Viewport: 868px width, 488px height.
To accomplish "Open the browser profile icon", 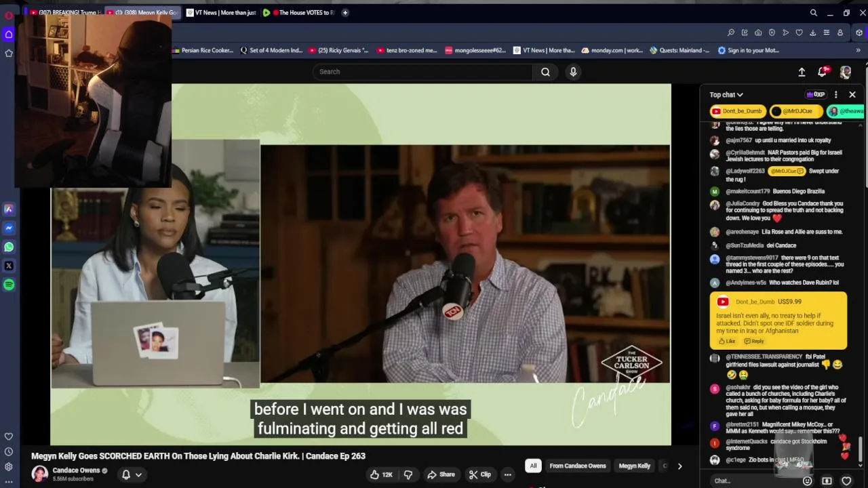I will [x=840, y=33].
